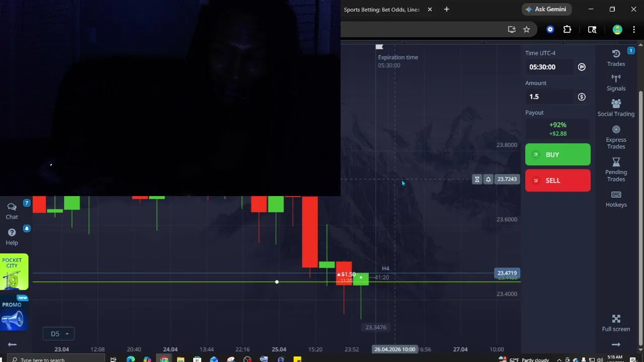Click the 23.4719 current price label
644x362 pixels.
507,273
